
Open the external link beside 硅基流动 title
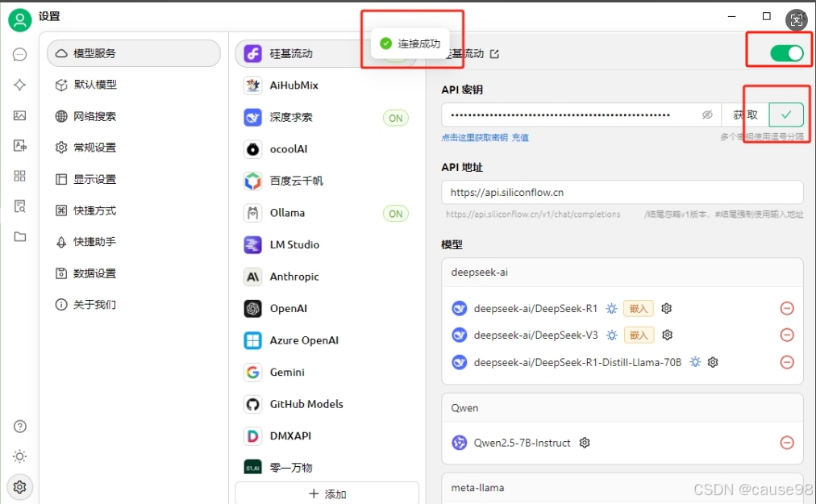(x=494, y=54)
